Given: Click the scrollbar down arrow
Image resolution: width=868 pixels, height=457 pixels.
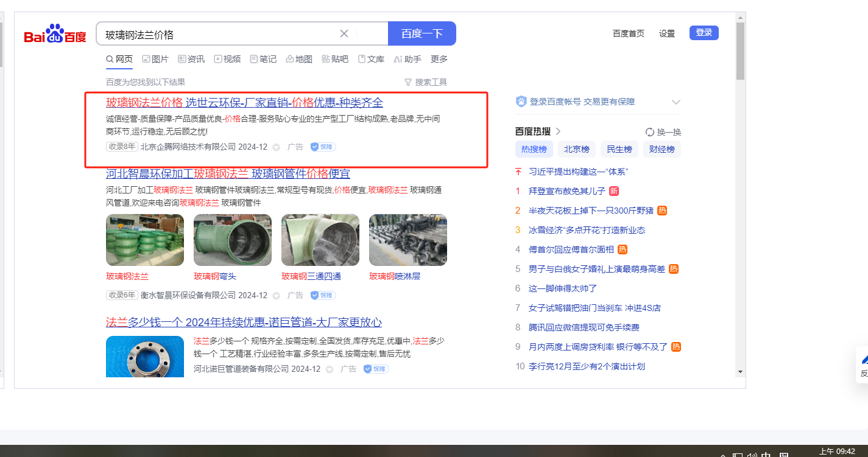Looking at the screenshot, I should pos(740,371).
